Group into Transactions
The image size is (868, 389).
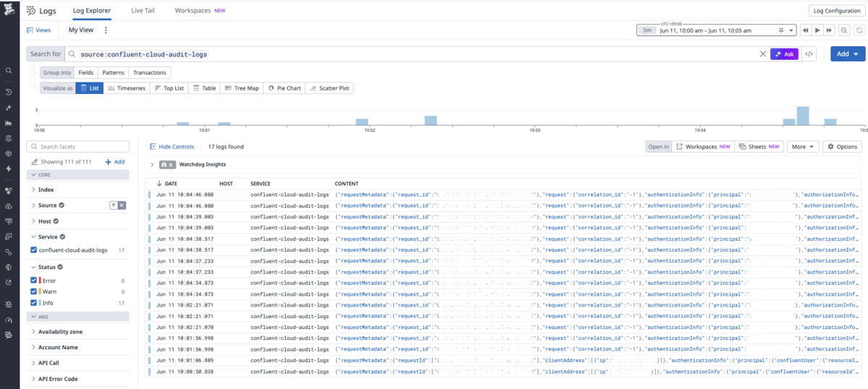pyautogui.click(x=150, y=73)
